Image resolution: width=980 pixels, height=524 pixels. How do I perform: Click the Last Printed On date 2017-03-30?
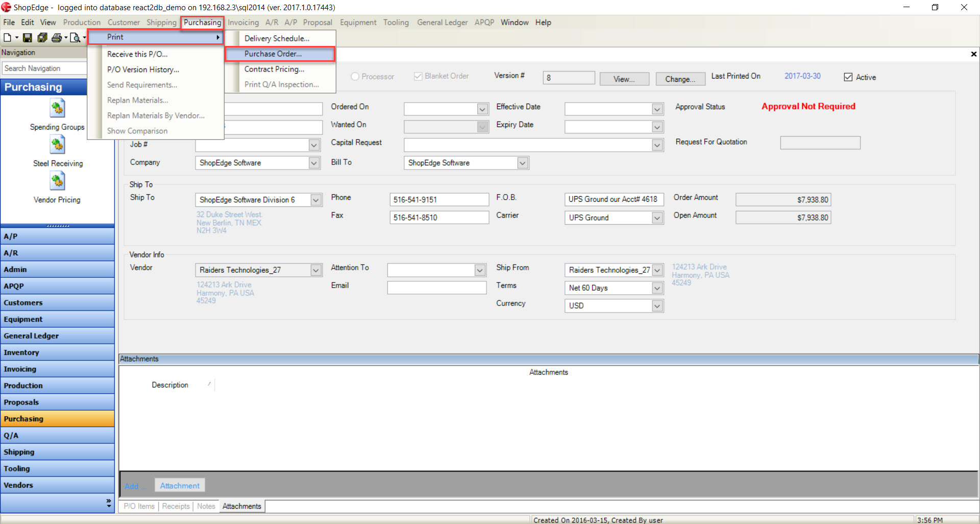(802, 76)
